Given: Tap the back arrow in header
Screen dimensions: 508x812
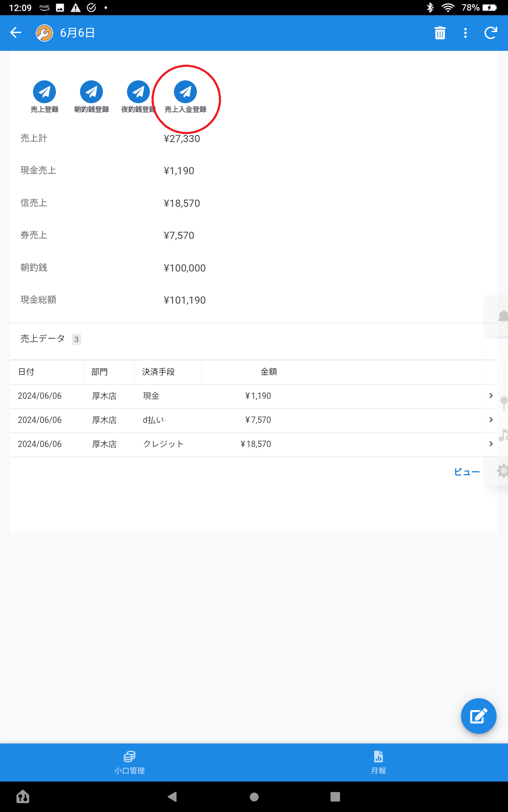Looking at the screenshot, I should 16,33.
